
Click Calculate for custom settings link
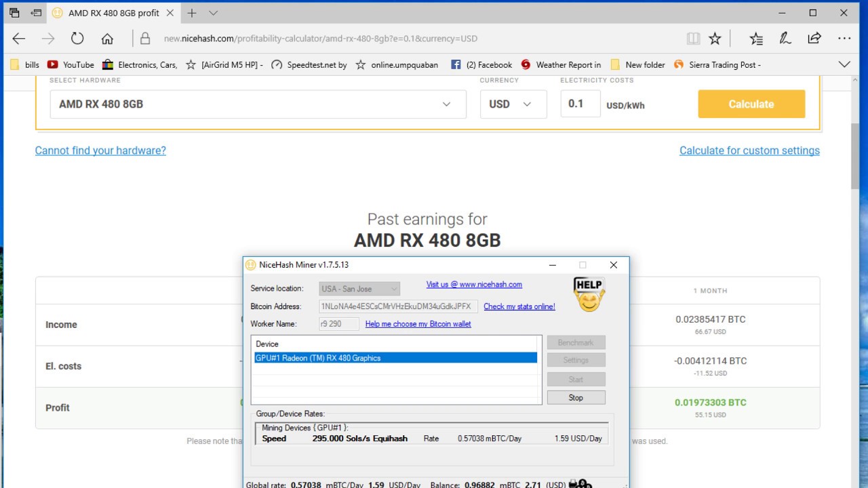pos(749,150)
